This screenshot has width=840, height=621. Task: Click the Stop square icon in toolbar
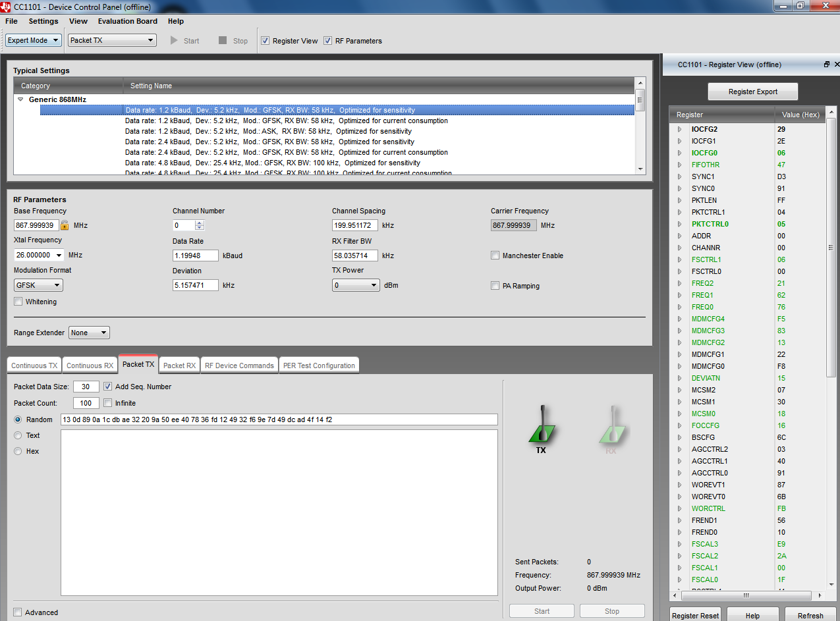[x=223, y=40]
